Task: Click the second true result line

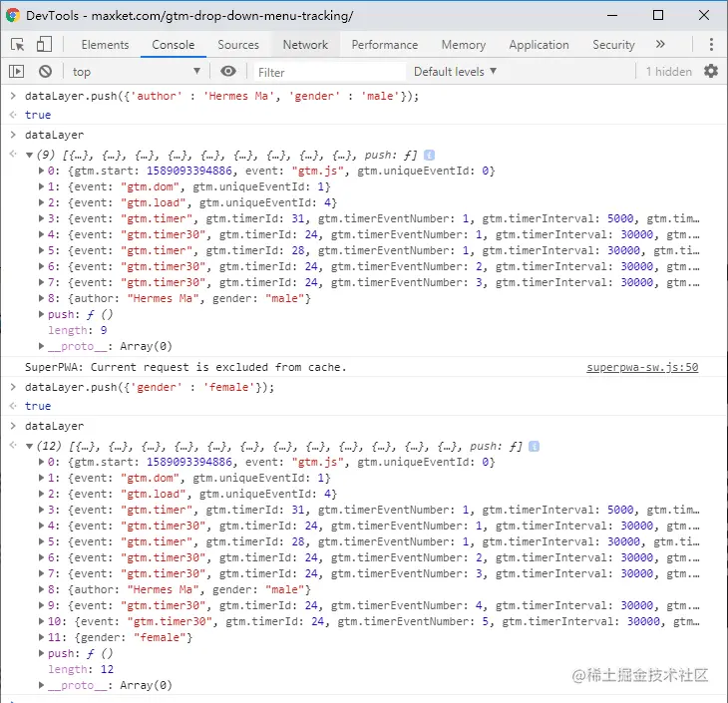Action: click(x=38, y=406)
